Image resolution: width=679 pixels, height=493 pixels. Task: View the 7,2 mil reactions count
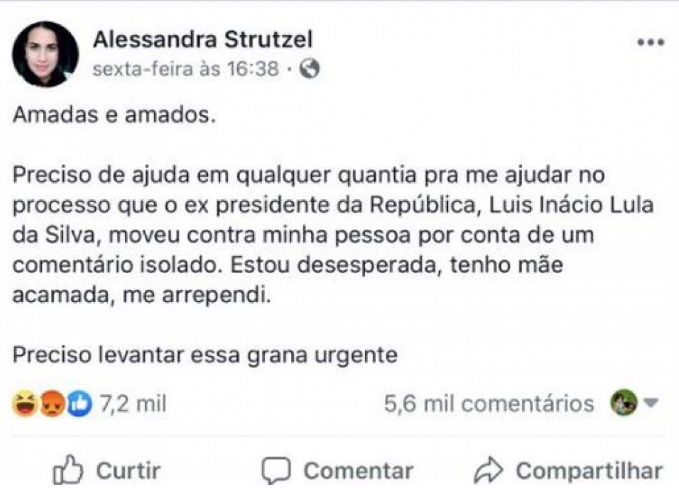click(132, 404)
